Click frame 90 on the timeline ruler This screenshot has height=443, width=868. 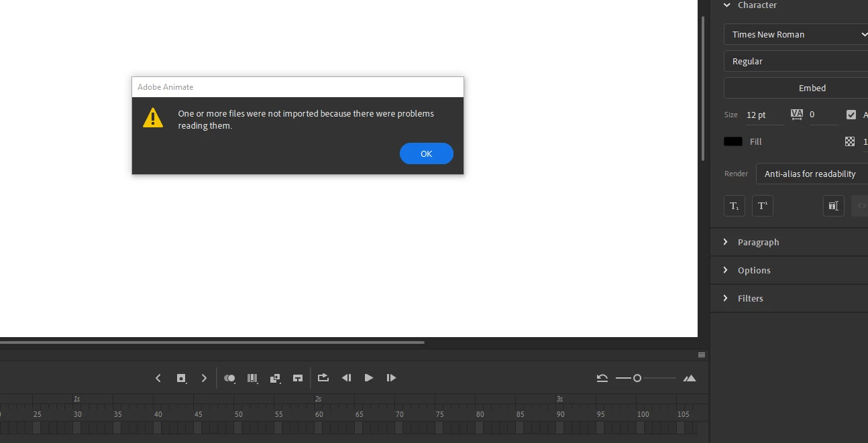point(560,414)
